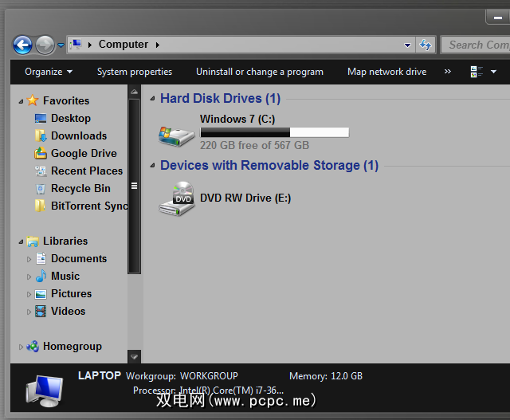Open the address bar history dropdown
Image resolution: width=510 pixels, height=420 pixels.
click(x=407, y=45)
